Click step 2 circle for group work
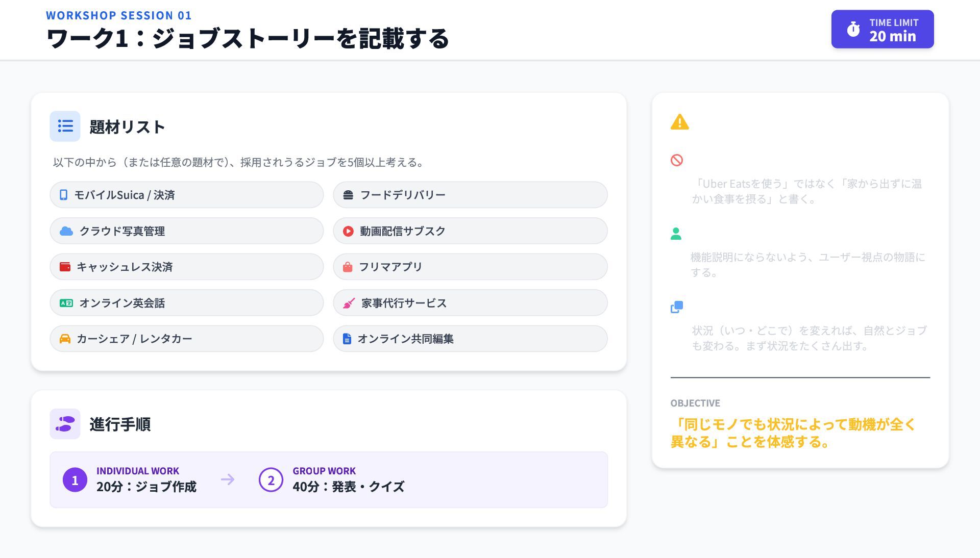Image resolution: width=980 pixels, height=558 pixels. [x=271, y=480]
